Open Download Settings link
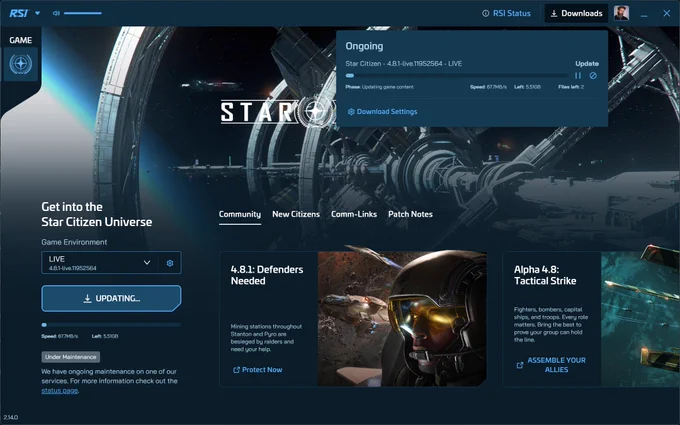Image resolution: width=680 pixels, height=425 pixels. pyautogui.click(x=382, y=111)
